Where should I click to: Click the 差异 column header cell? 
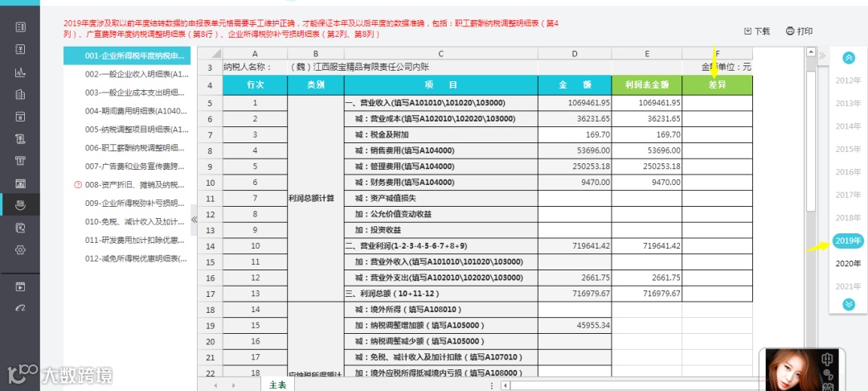tap(718, 85)
